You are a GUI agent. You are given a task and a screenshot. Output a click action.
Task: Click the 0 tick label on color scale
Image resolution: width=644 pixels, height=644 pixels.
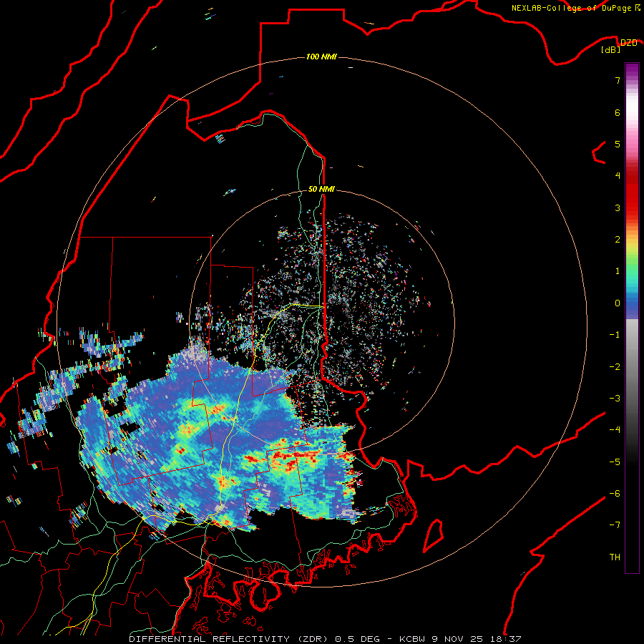pos(618,303)
